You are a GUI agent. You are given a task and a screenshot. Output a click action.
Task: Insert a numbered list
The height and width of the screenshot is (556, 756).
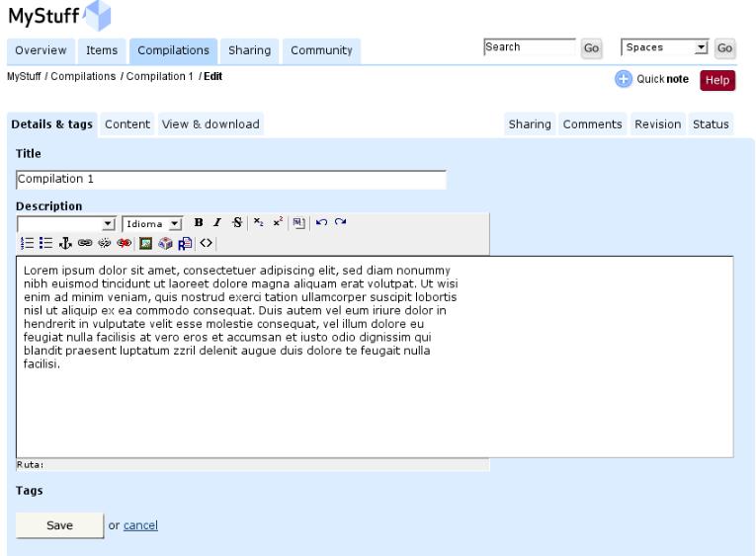(26, 242)
